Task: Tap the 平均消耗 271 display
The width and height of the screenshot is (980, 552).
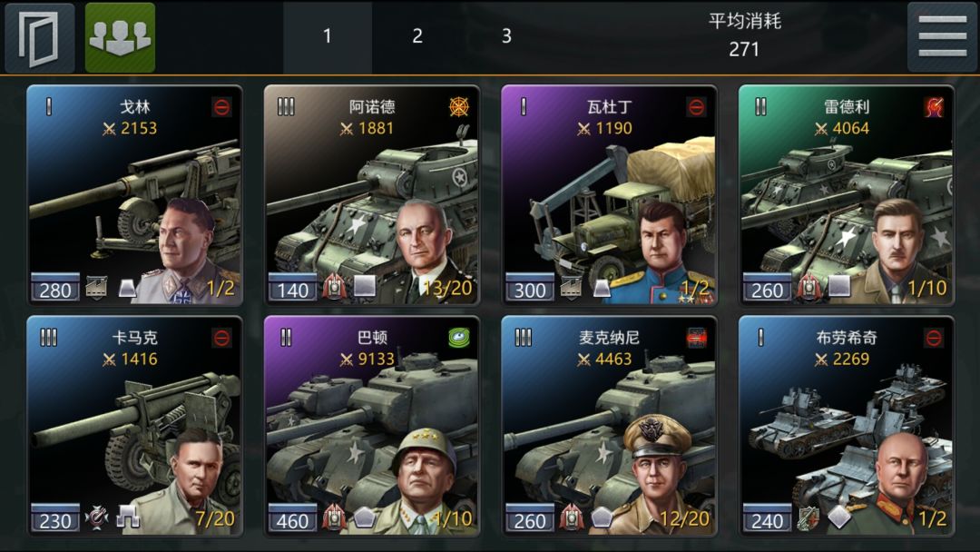Action: click(744, 35)
